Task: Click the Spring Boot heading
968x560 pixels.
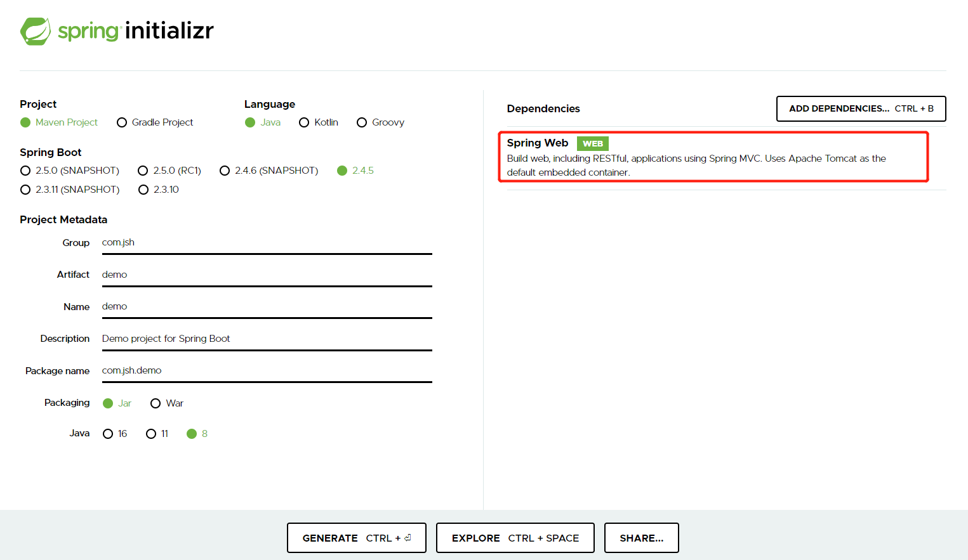Action: click(x=51, y=153)
